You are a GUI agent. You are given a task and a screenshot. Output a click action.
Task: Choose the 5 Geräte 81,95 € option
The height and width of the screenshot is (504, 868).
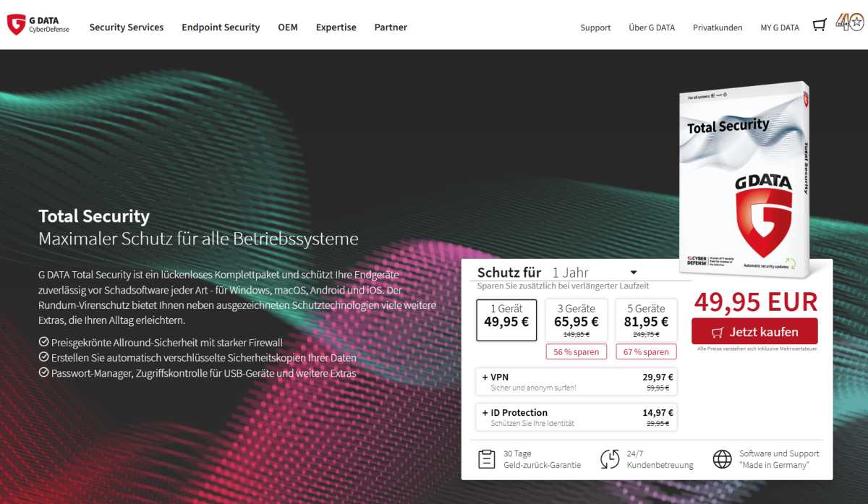click(x=645, y=320)
